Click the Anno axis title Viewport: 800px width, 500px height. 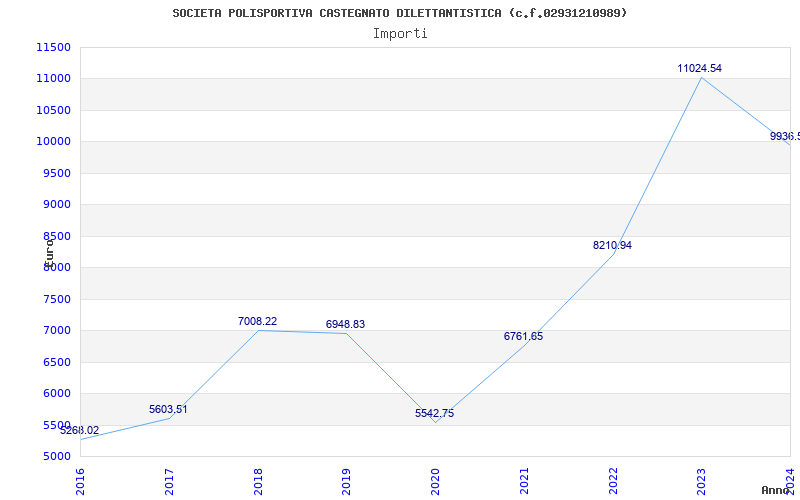tap(775, 490)
